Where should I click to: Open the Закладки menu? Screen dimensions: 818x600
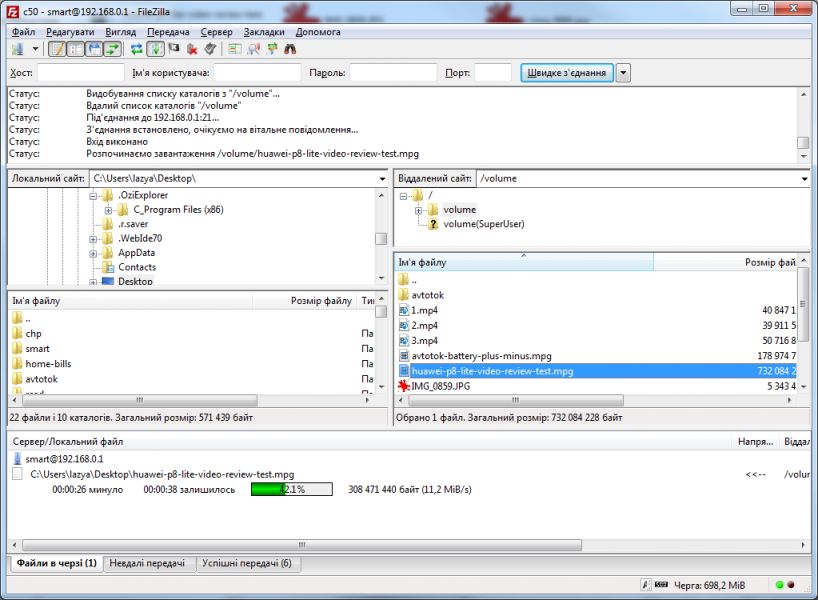[x=264, y=32]
